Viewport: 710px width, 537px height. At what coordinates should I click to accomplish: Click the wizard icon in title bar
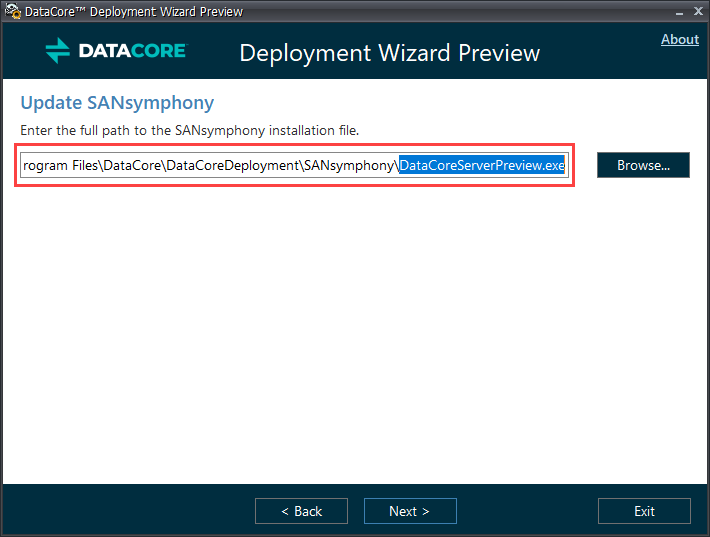[x=13, y=11]
